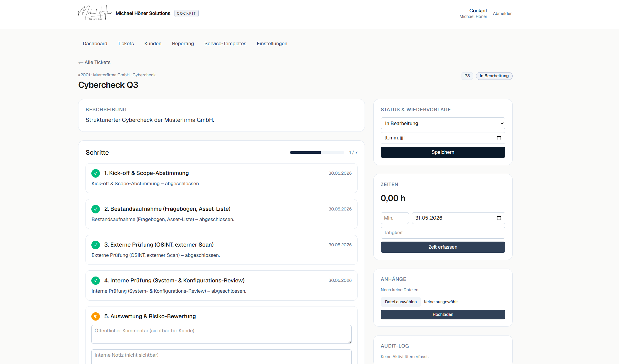Click the In Bearbeitung status badge

[494, 76]
